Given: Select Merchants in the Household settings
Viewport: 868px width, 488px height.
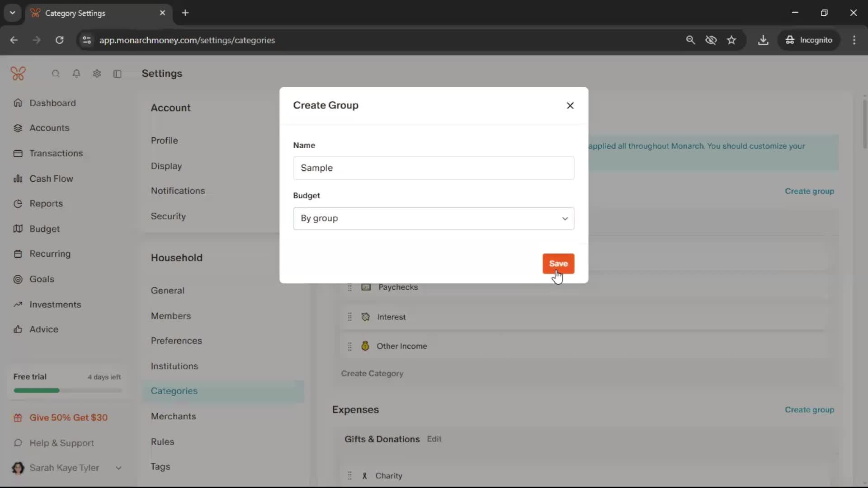Looking at the screenshot, I should point(173,416).
